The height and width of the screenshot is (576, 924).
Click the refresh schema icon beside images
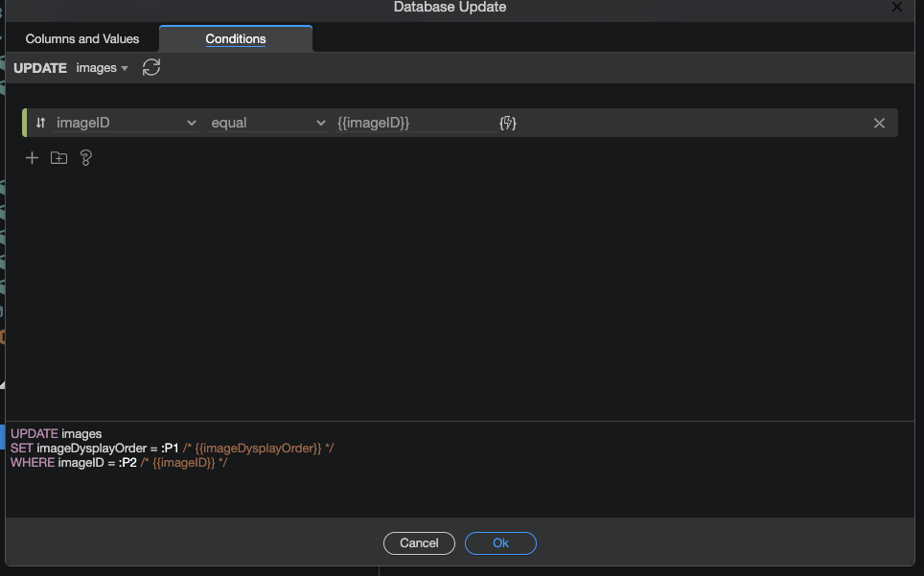tap(150, 67)
